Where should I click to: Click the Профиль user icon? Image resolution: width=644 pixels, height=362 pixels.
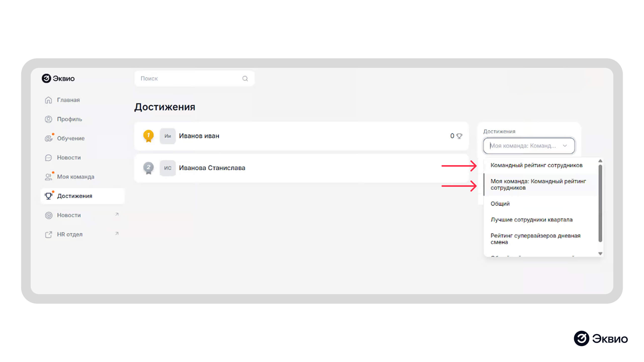pos(48,119)
